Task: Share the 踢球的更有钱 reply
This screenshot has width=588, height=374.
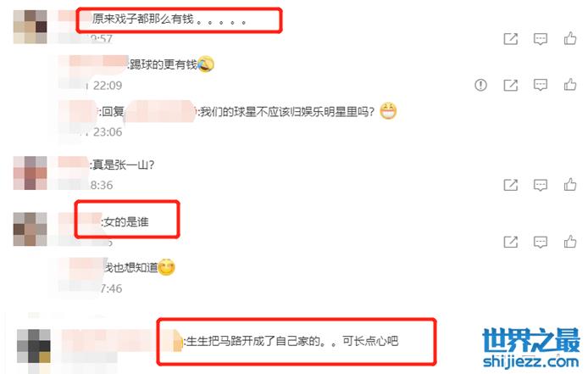Action: [x=510, y=86]
